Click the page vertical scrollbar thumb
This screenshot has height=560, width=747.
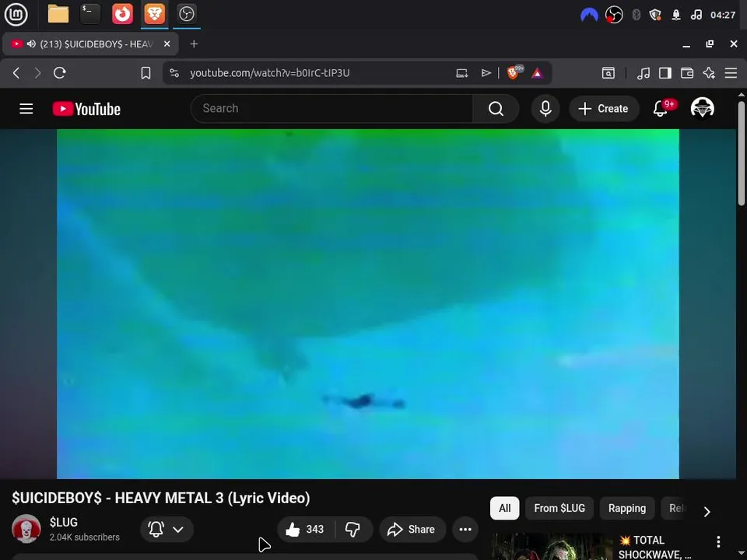(x=742, y=154)
